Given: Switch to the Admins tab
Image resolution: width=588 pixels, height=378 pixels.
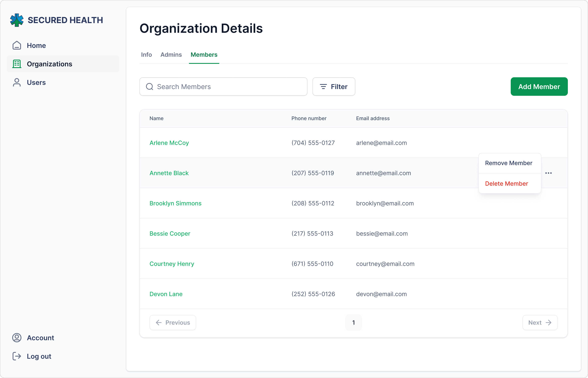Looking at the screenshot, I should tap(171, 54).
